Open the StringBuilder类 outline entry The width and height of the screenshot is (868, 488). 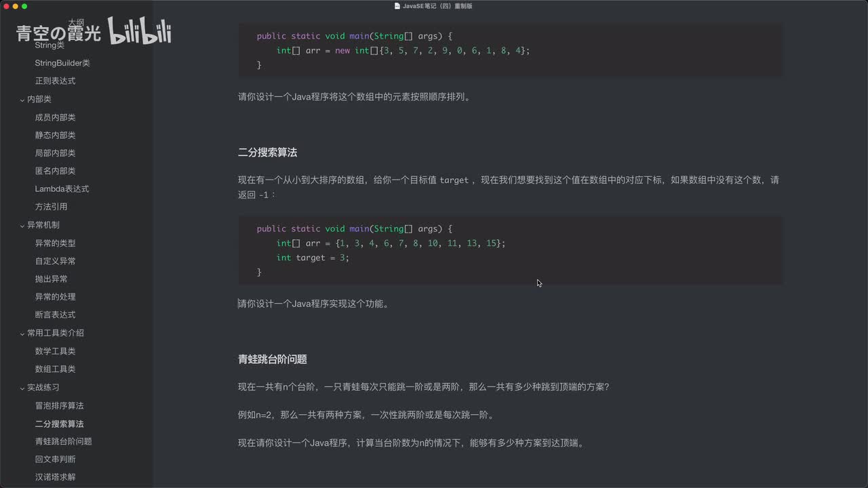pyautogui.click(x=62, y=63)
